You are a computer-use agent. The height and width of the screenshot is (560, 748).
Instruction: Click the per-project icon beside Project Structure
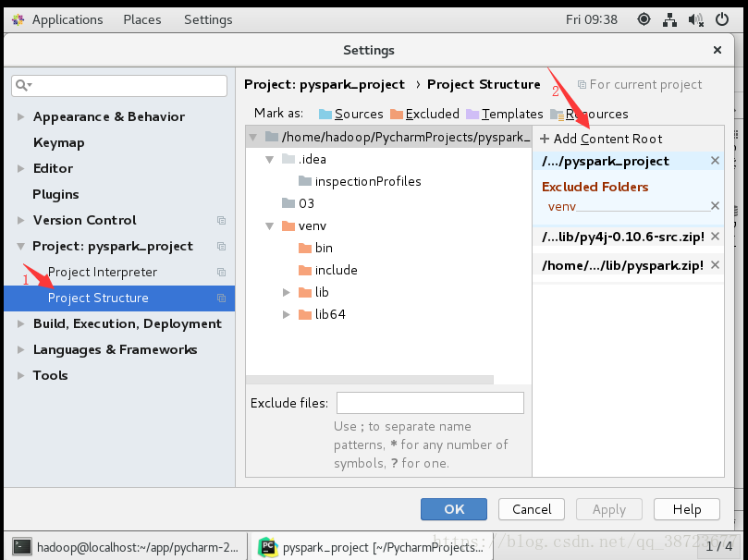pos(221,298)
